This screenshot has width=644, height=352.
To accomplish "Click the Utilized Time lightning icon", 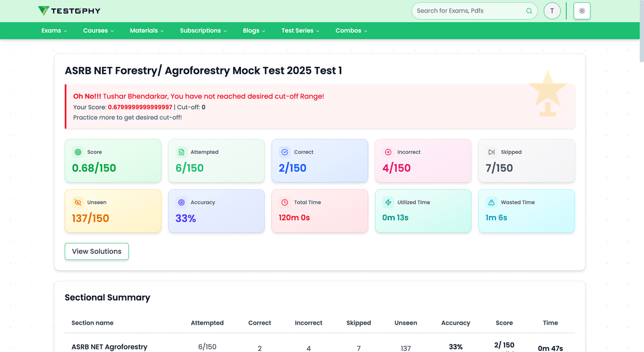I will point(388,202).
